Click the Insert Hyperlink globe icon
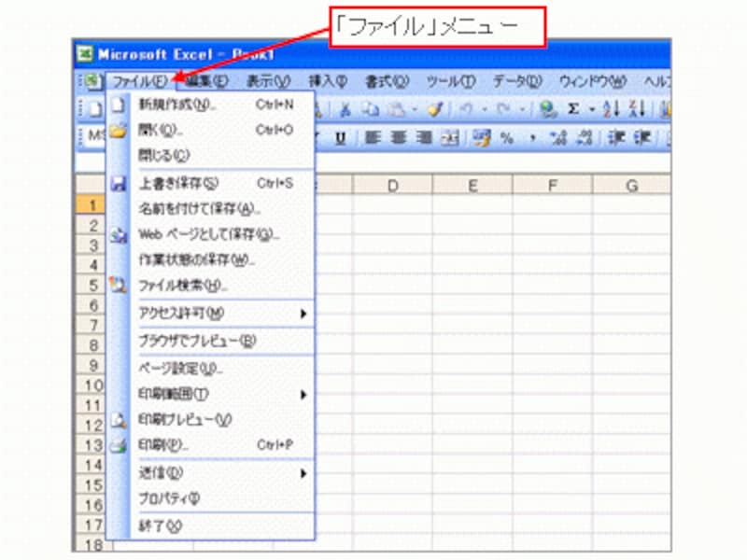Screen dimensions: 747x560 pos(548,110)
